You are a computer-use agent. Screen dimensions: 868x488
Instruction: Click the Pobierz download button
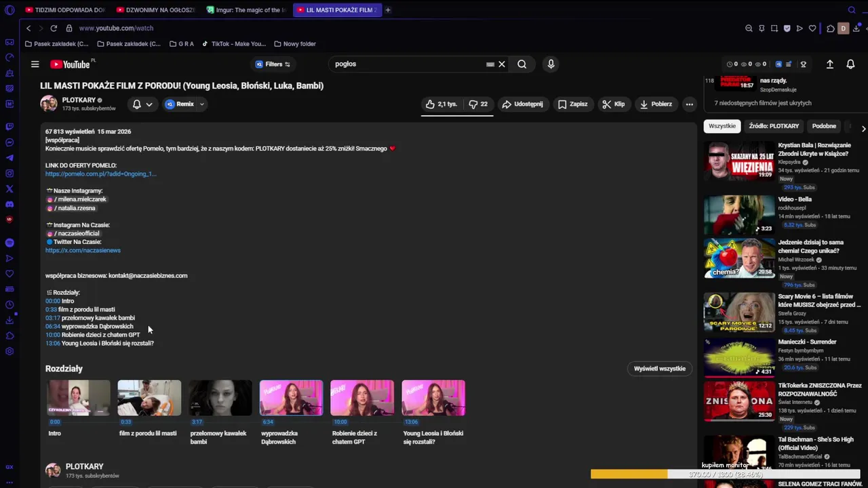point(656,104)
